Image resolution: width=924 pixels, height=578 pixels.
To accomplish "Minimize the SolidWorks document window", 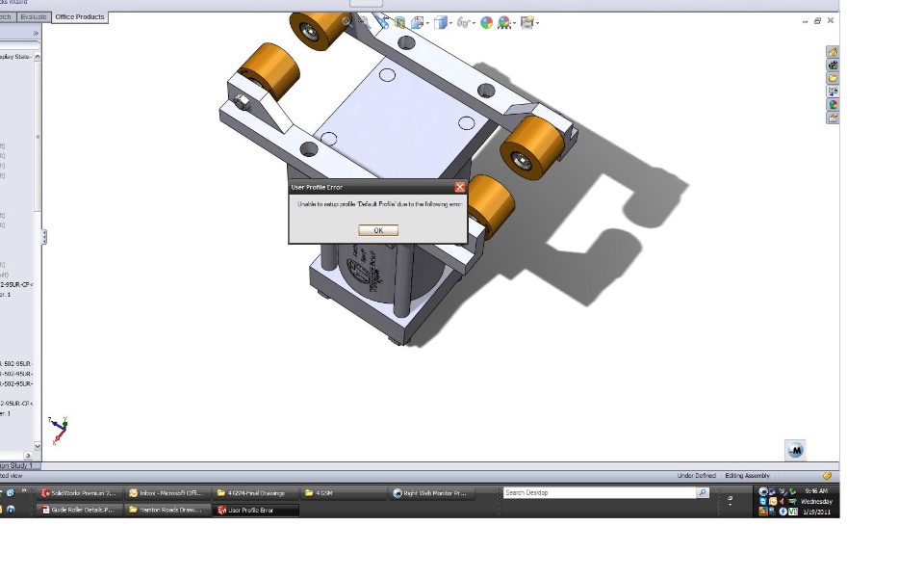I will (805, 20).
